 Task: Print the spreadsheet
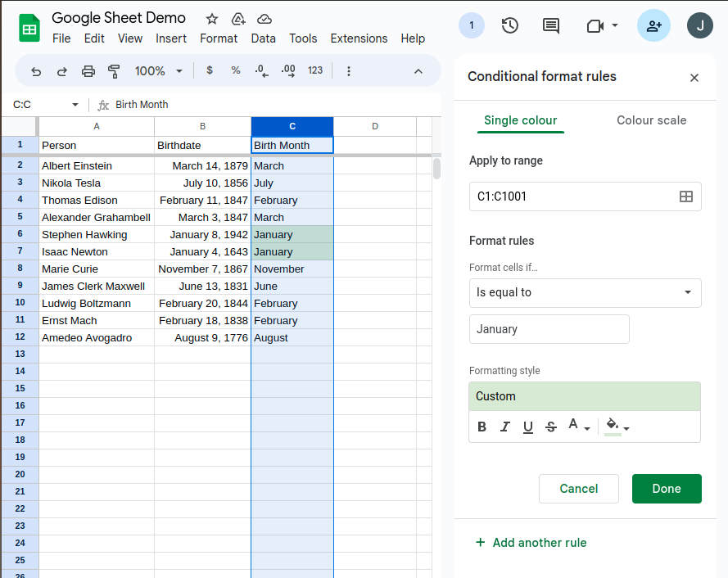pos(88,71)
